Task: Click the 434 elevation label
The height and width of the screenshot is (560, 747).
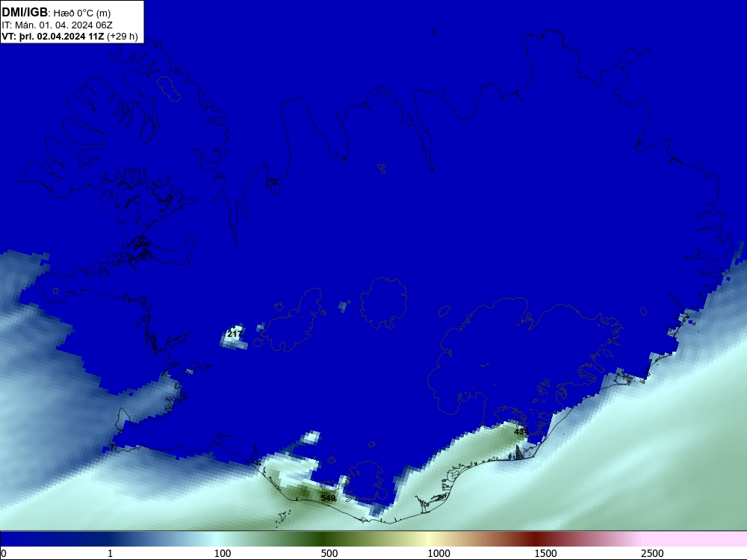Action: tap(521, 432)
